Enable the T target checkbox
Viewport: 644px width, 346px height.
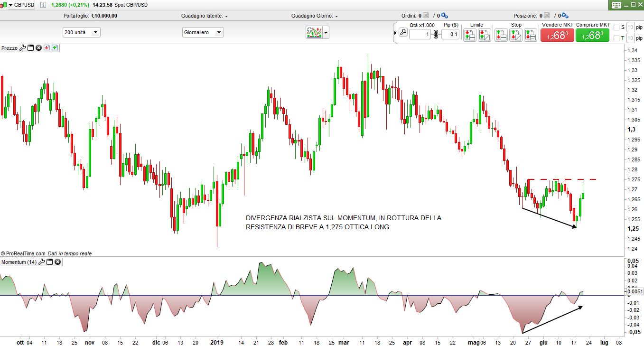coord(616,38)
